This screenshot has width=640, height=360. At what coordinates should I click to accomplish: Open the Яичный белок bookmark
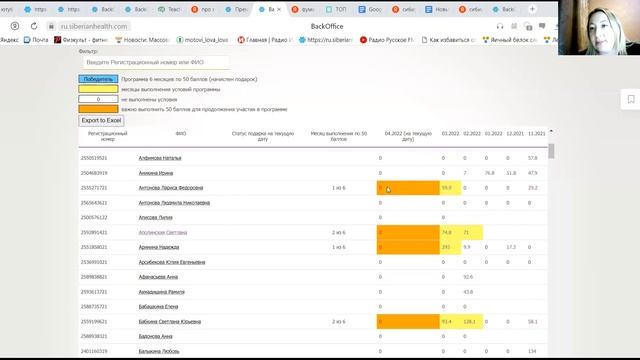point(509,40)
